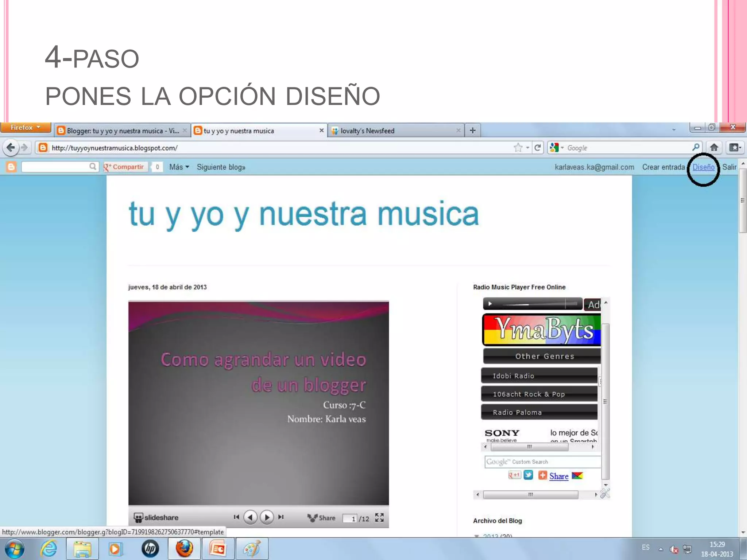
Task: Go to next slide in slideshare player
Action: coord(267,517)
